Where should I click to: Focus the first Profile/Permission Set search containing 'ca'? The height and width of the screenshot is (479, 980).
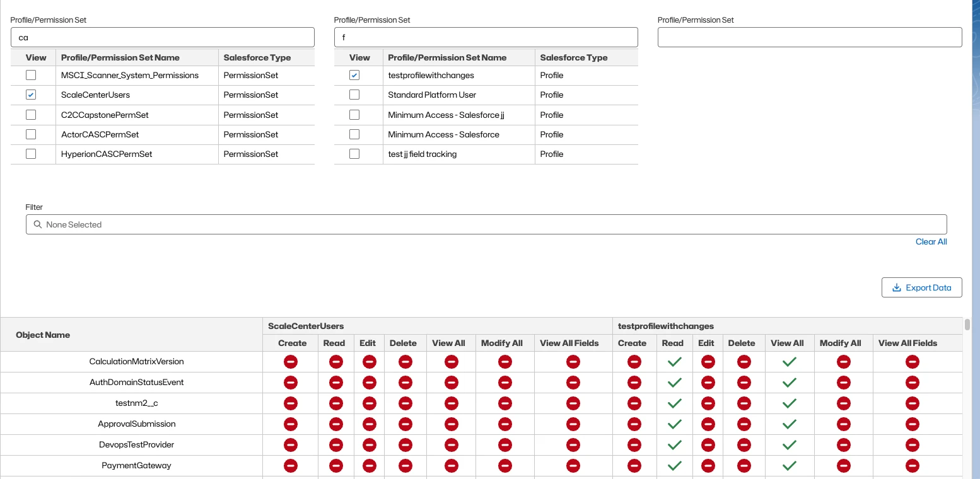coord(162,37)
